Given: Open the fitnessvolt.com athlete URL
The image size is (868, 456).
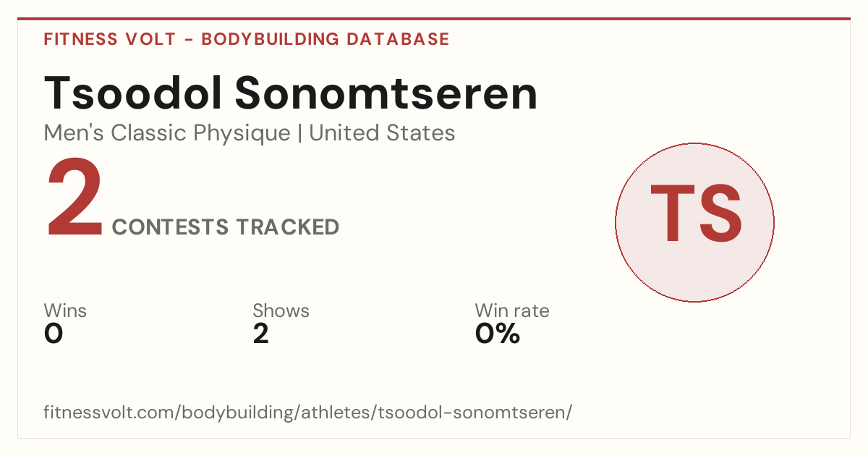Looking at the screenshot, I should [x=308, y=413].
